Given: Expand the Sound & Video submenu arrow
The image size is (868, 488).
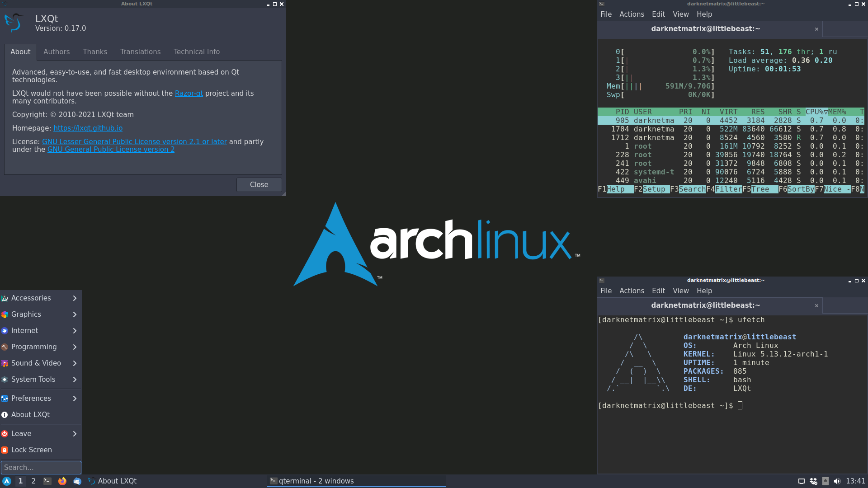Looking at the screenshot, I should click(x=75, y=363).
